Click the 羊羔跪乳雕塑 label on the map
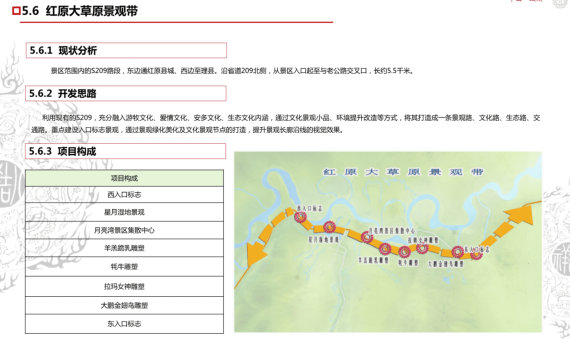Screen dimensions: 570x360 (373, 260)
